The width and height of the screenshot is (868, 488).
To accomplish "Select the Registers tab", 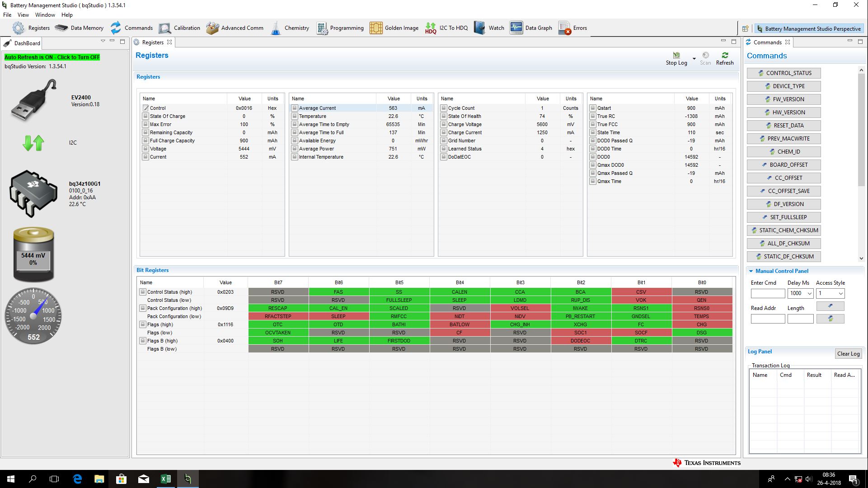I will tap(153, 42).
